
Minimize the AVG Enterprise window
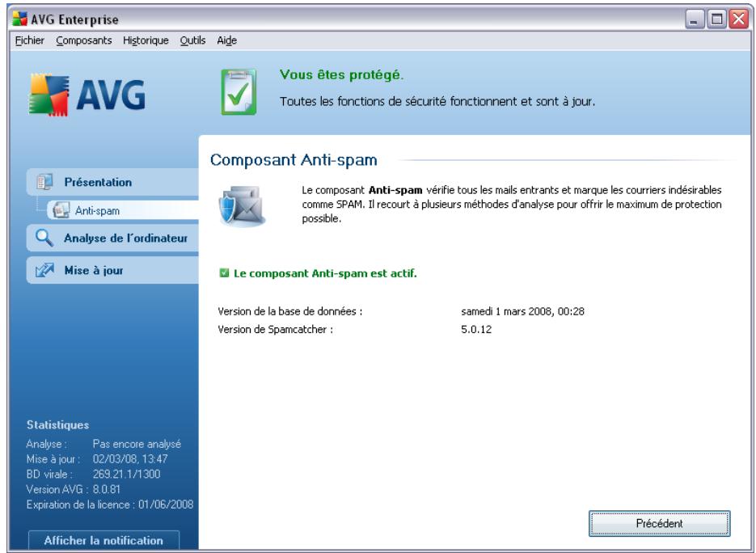pos(695,19)
